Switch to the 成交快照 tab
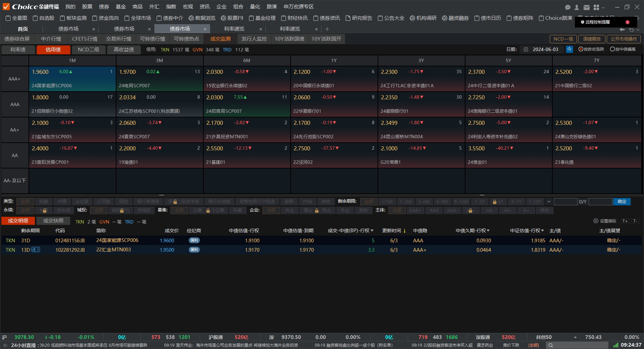The image size is (644, 349). (x=53, y=221)
